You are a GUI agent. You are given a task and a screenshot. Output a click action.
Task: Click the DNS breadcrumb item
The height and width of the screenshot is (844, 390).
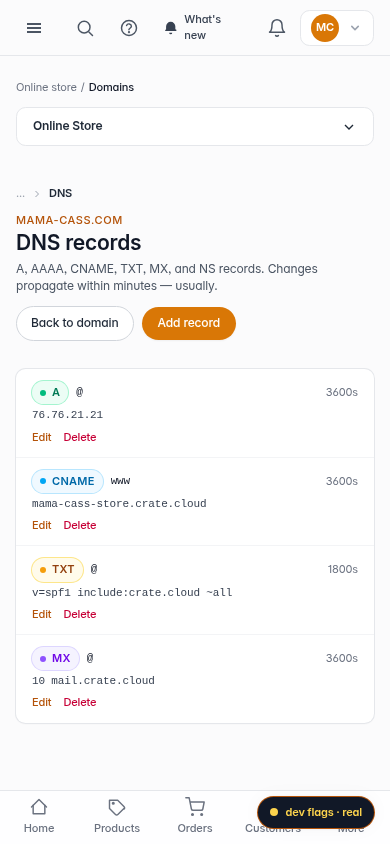[60, 193]
